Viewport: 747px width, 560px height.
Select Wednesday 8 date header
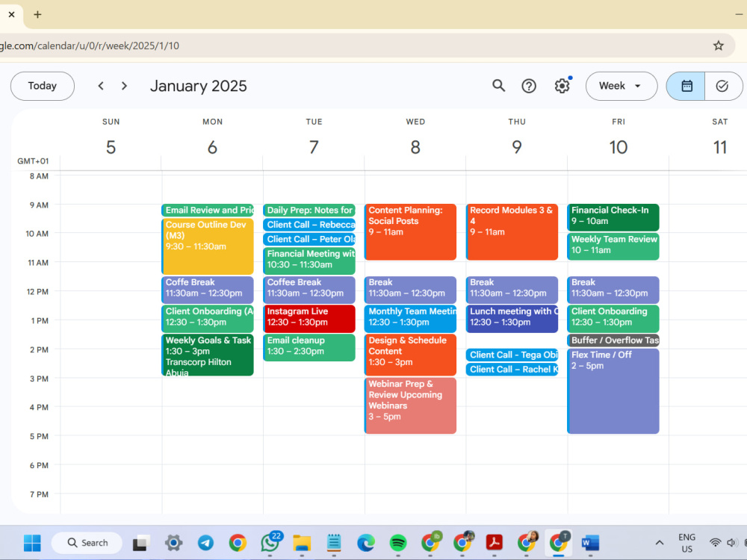coord(415,147)
